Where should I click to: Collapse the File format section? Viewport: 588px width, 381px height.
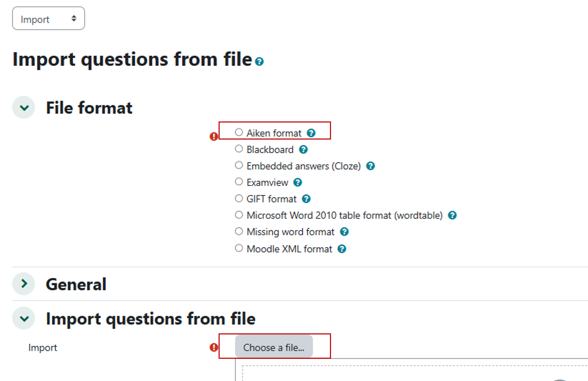point(24,108)
